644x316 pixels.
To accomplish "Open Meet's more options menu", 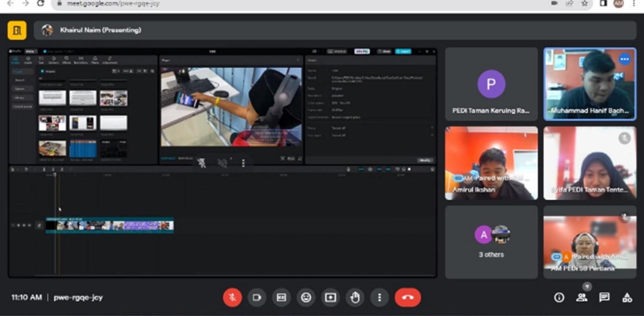I will pyautogui.click(x=380, y=298).
